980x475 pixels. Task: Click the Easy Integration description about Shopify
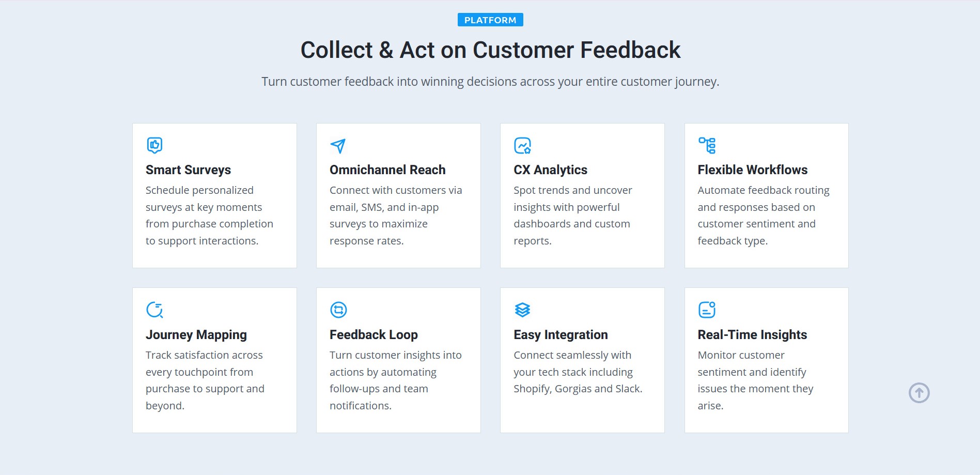pos(578,372)
